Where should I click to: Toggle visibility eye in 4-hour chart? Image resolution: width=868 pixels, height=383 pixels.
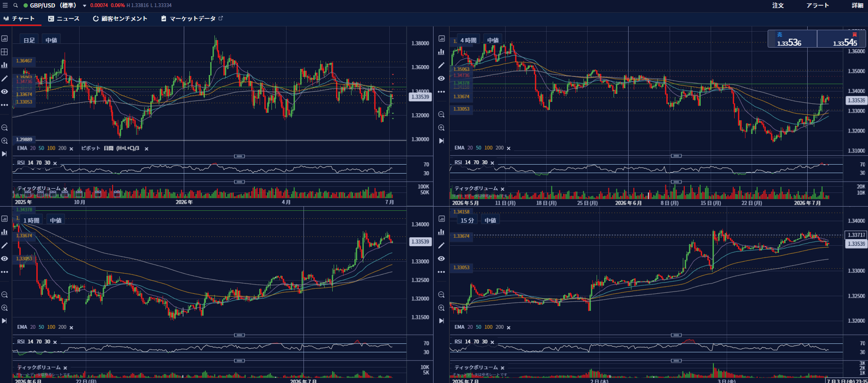click(x=442, y=78)
